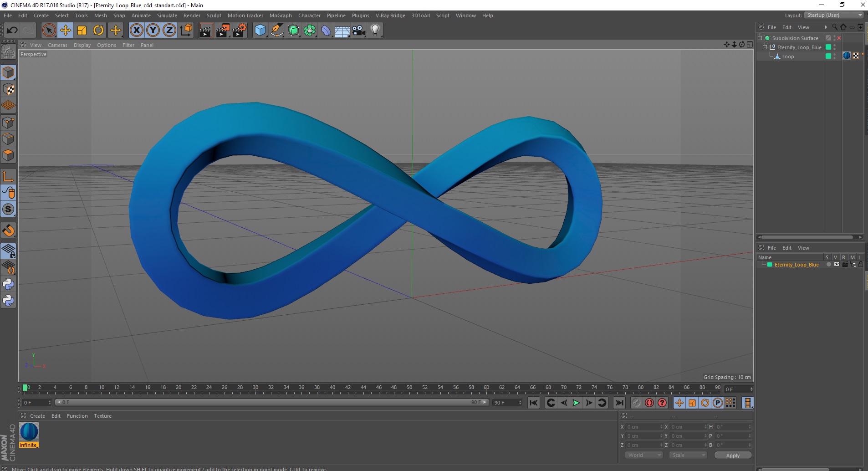Toggle Eternity_Loop_Blue layer color swatch
The height and width of the screenshot is (471, 868).
point(829,47)
